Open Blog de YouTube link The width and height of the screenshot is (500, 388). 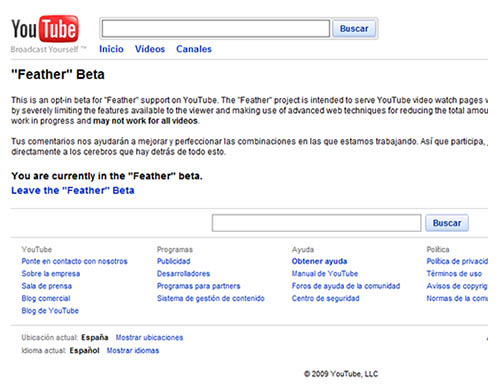pos(50,311)
